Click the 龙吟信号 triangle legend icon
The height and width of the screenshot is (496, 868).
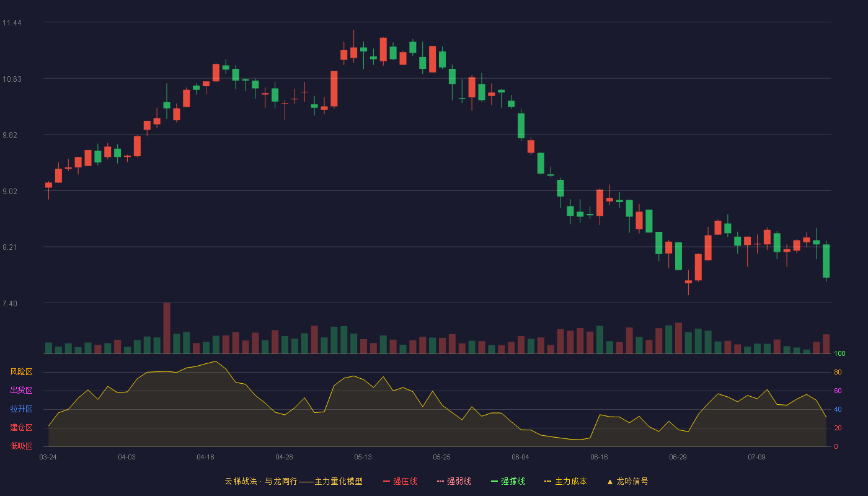[609, 481]
